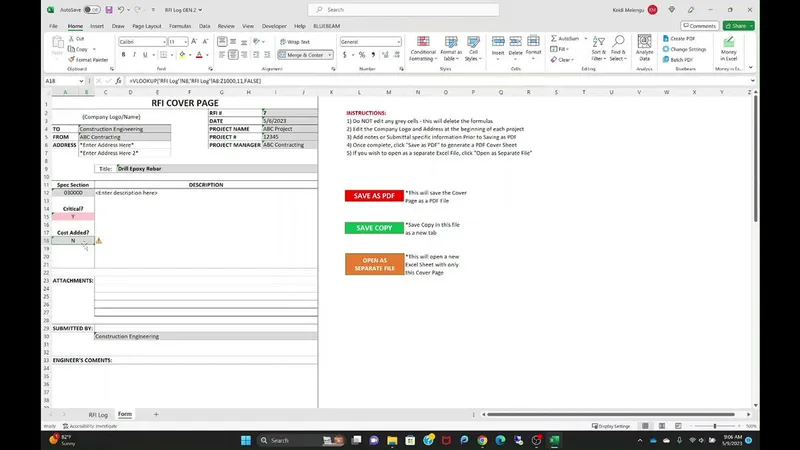Apply Underline formatting
The image size is (800, 450).
[x=145, y=55]
